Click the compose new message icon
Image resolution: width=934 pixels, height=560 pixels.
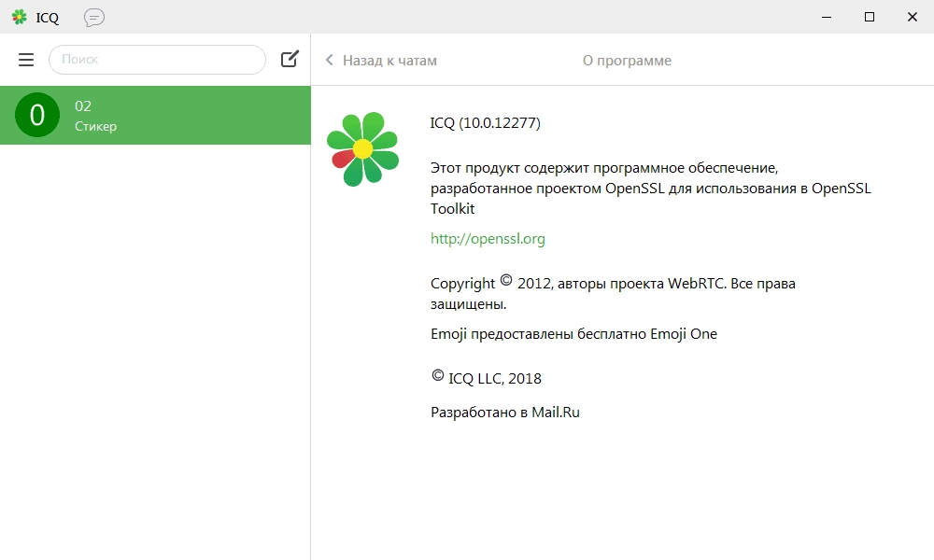point(290,59)
